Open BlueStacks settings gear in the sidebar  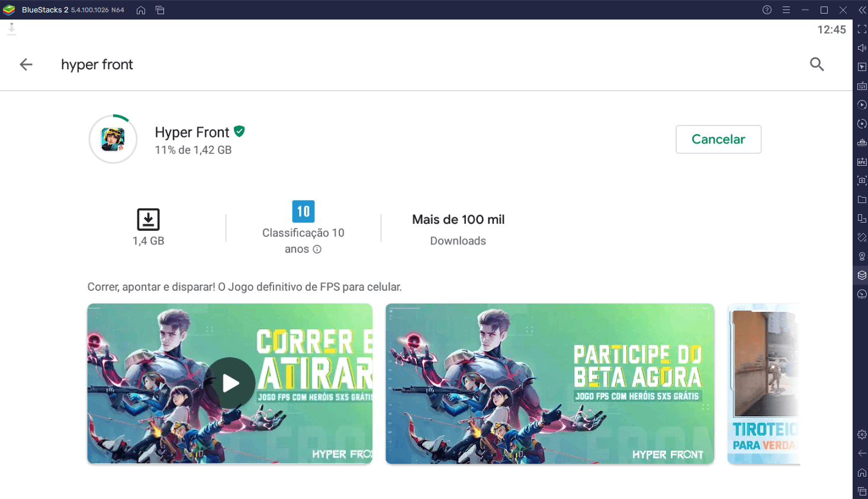[x=862, y=434]
